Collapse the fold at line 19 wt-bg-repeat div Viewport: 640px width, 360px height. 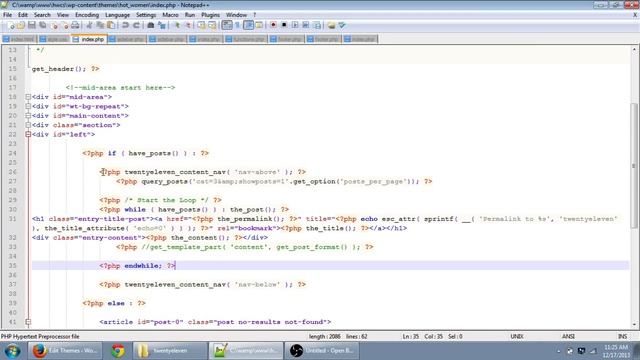[x=28, y=107]
